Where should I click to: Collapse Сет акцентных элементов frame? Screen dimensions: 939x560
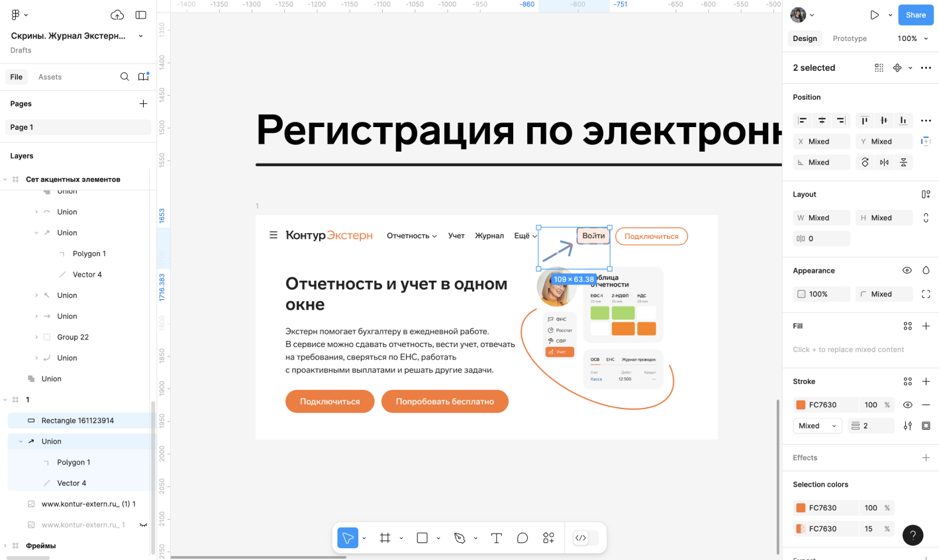pos(5,179)
